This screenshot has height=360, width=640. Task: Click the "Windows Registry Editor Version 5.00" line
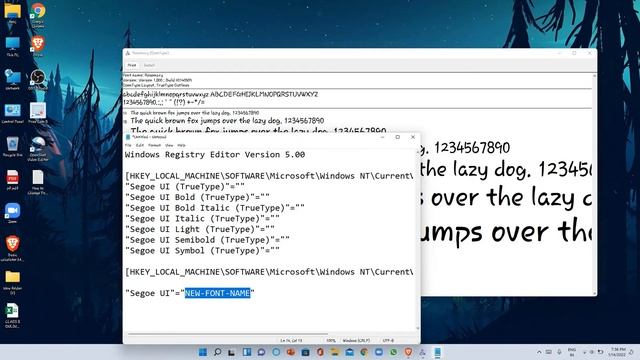(215, 155)
